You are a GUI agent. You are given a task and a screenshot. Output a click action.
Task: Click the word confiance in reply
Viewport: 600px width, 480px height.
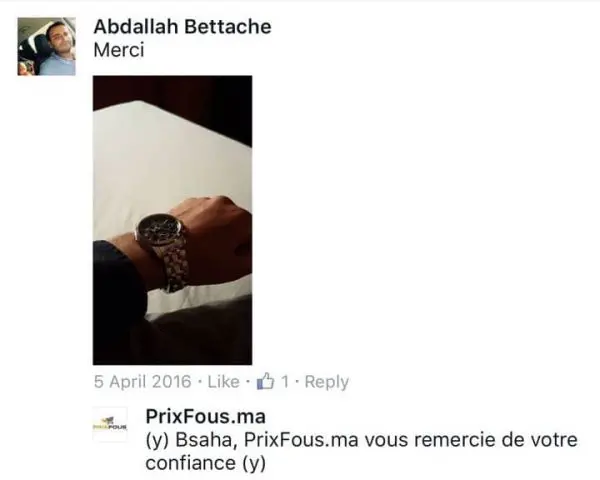click(x=191, y=463)
